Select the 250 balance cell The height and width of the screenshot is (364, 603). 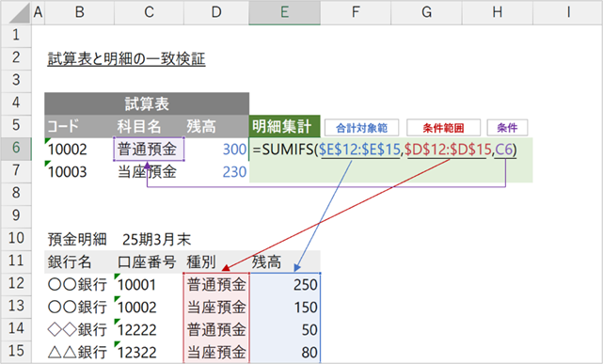[x=285, y=284]
